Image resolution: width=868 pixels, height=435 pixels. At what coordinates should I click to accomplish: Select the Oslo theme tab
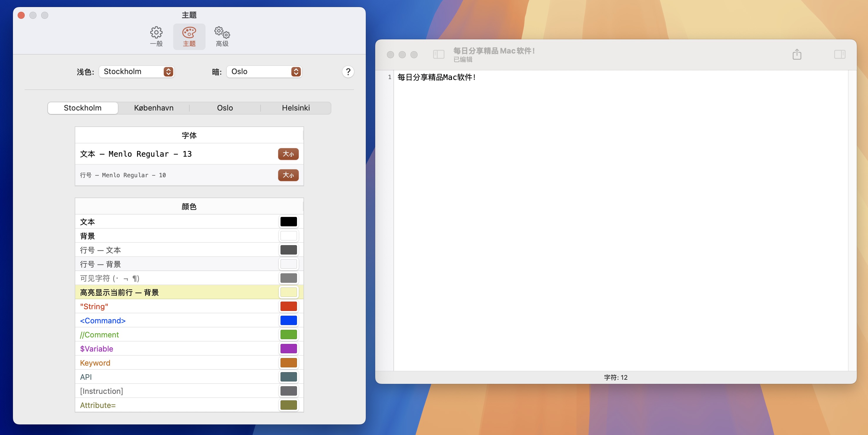pos(225,108)
